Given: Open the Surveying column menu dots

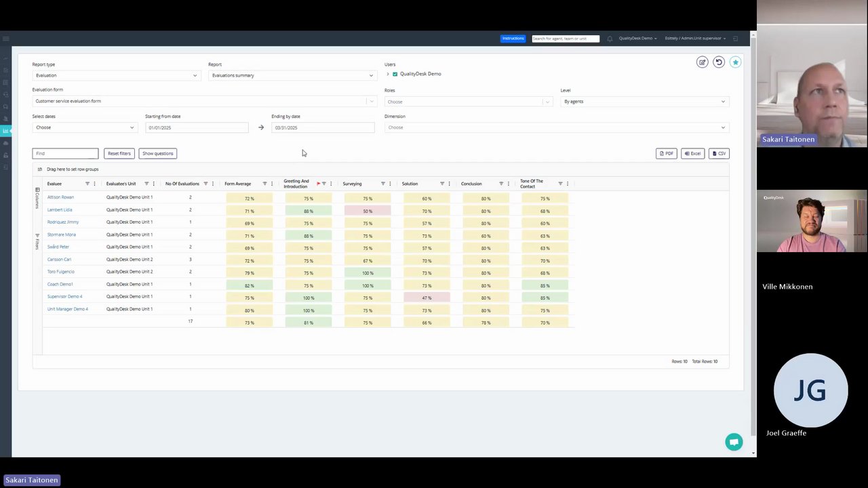Looking at the screenshot, I should [x=390, y=184].
